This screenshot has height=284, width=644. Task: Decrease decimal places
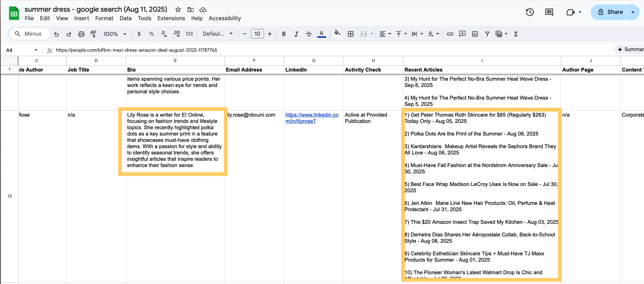[163, 34]
